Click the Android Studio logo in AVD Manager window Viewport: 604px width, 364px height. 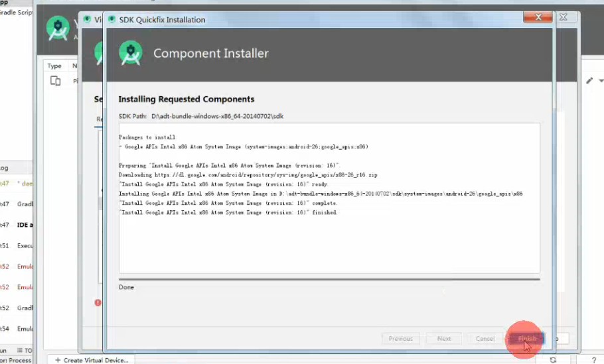[x=58, y=28]
